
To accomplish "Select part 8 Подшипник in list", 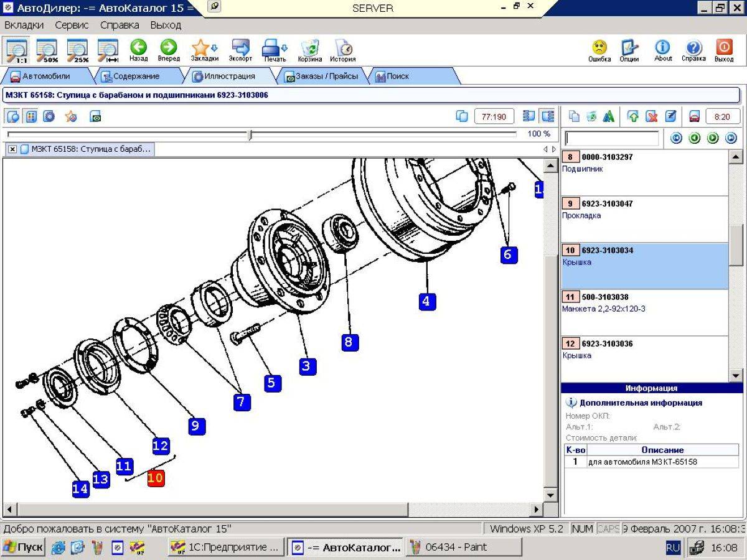I will point(644,172).
